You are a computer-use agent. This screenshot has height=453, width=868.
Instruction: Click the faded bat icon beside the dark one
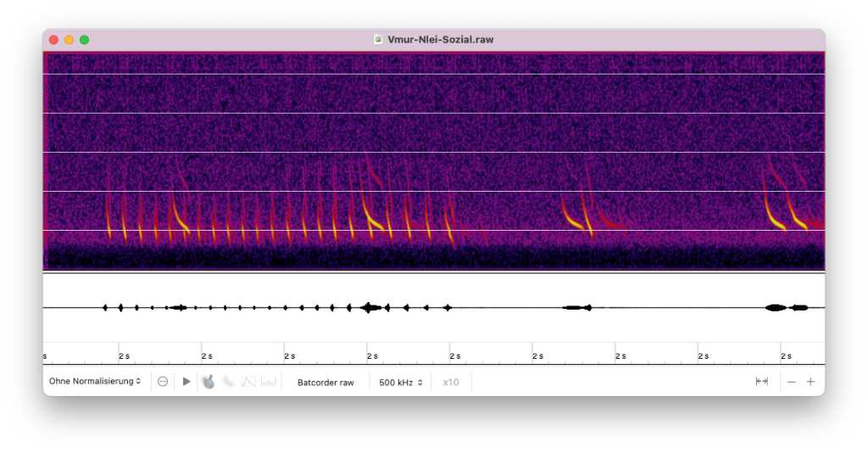(x=229, y=382)
